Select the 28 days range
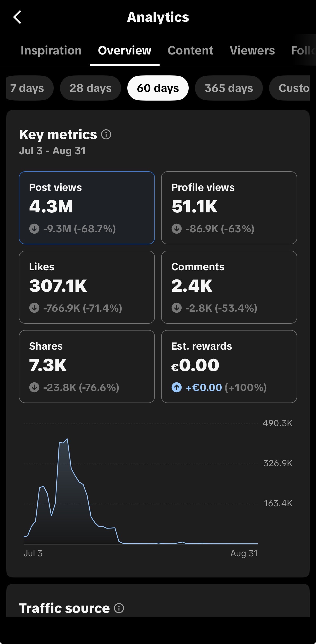 tap(91, 88)
